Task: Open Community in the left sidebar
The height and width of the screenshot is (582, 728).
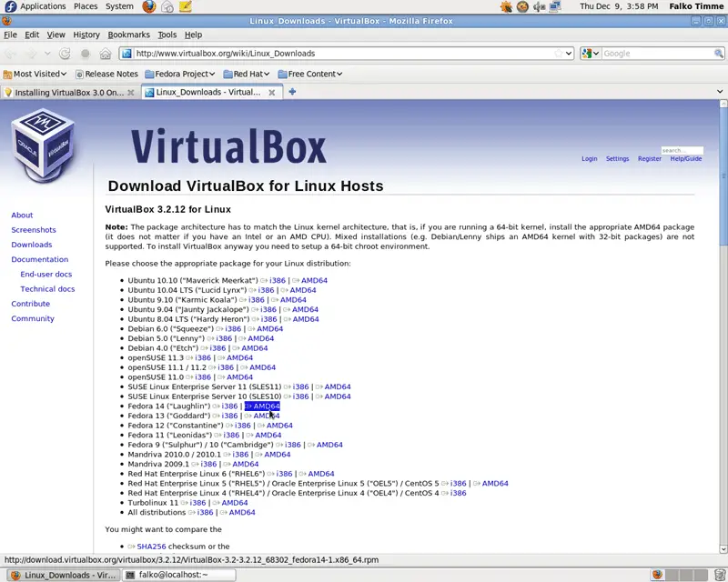Action: (x=33, y=318)
